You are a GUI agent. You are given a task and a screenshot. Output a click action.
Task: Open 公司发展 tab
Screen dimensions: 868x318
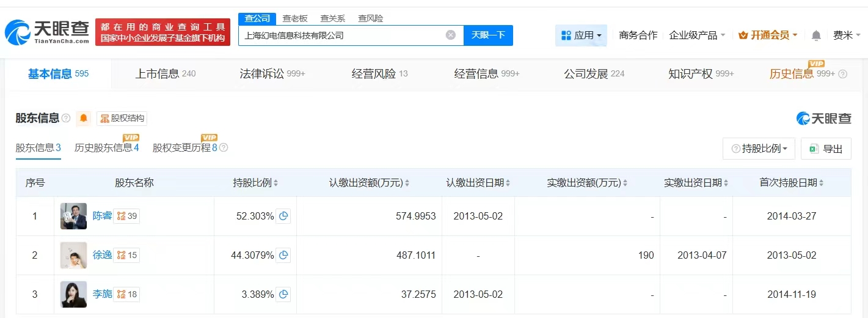(x=594, y=74)
